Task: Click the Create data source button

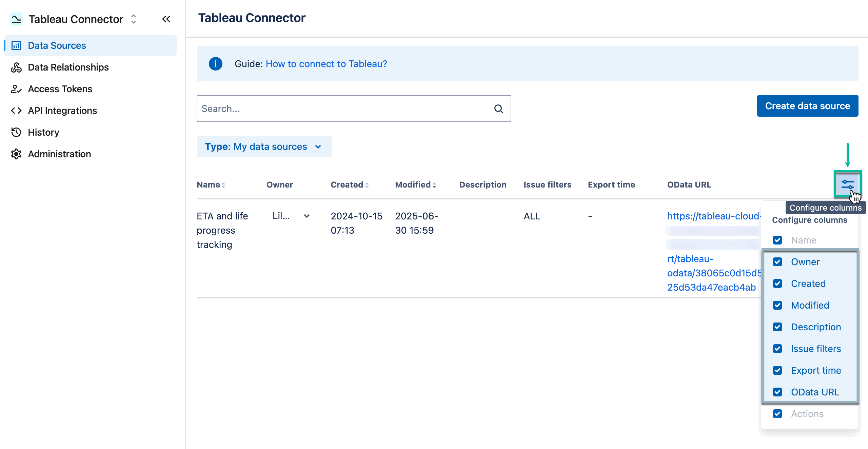Action: (808, 105)
